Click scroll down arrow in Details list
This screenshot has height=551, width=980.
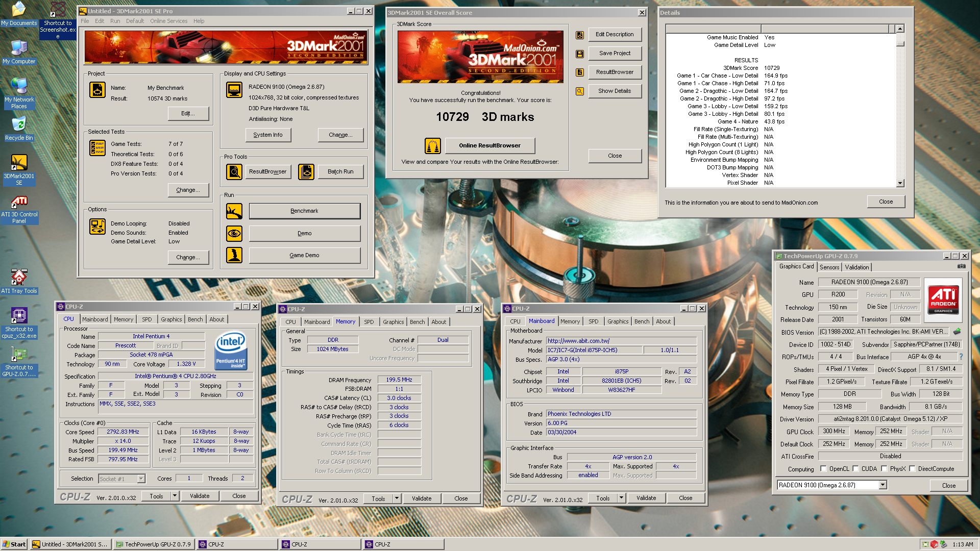pyautogui.click(x=900, y=183)
